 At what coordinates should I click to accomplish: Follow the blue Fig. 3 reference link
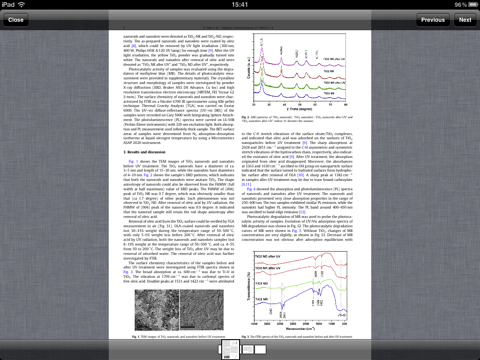pos(128,272)
